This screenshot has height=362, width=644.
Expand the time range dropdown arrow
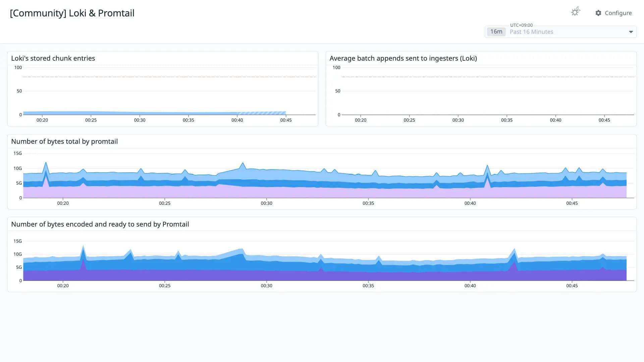click(x=631, y=32)
